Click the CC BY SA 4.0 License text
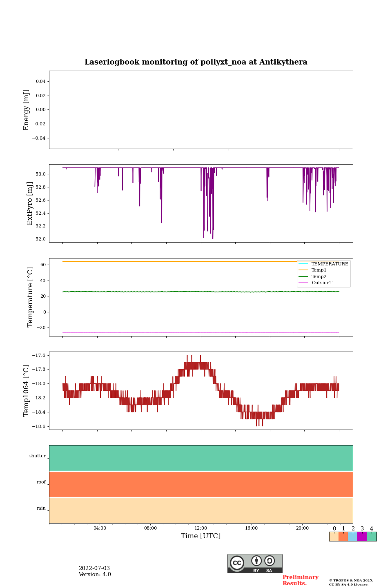392x588 pixels. tap(349, 584)
